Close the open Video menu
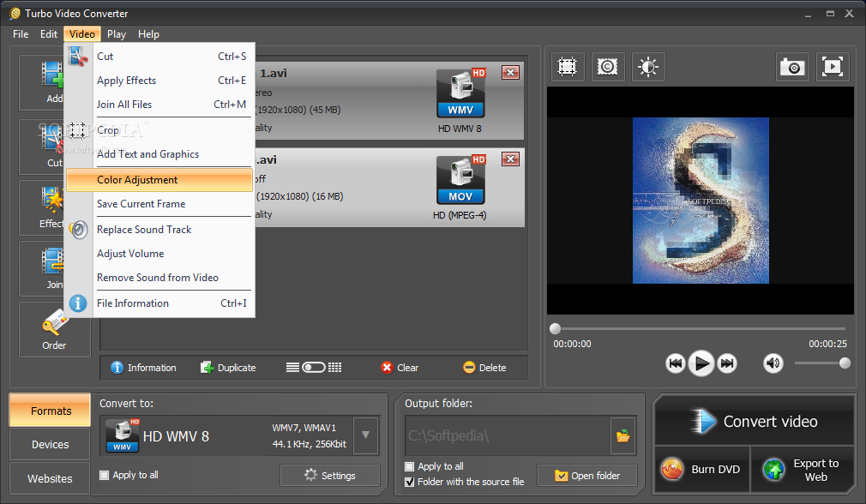Image resolution: width=866 pixels, height=504 pixels. point(82,34)
